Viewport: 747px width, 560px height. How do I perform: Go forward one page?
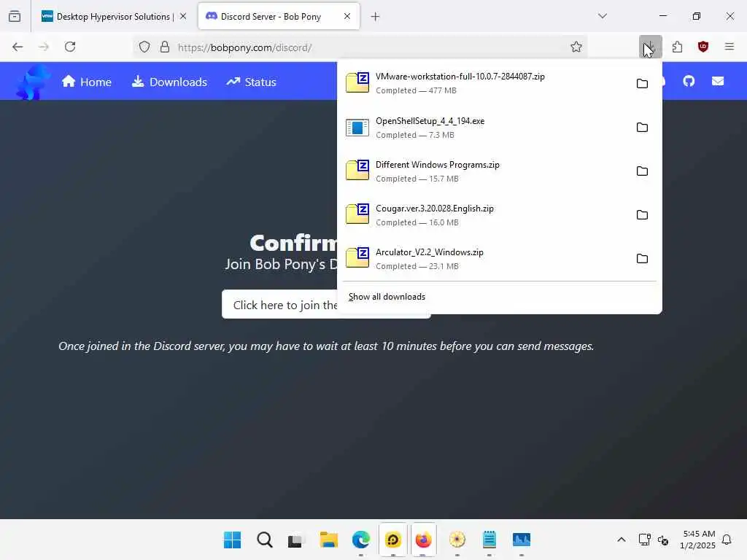(x=44, y=47)
